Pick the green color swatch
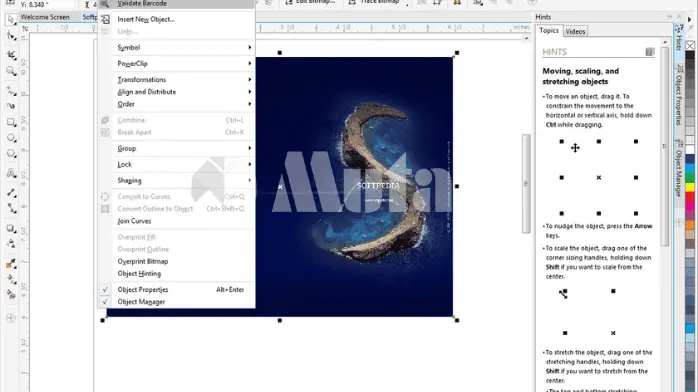The image size is (698, 392). (690, 178)
